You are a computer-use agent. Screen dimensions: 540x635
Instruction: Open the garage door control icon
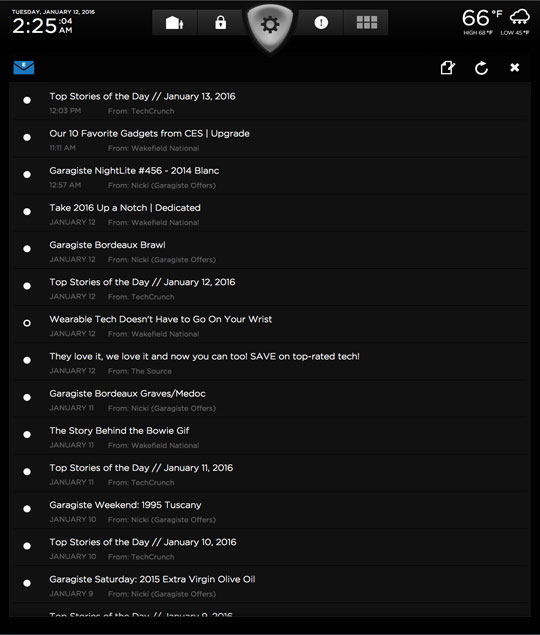click(175, 23)
